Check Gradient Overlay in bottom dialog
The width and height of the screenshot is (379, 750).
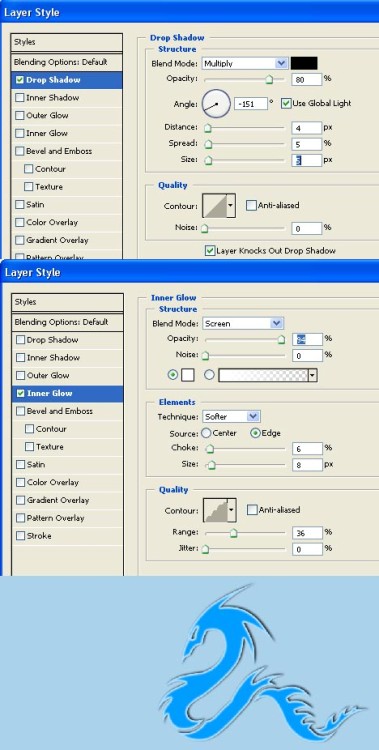point(21,500)
